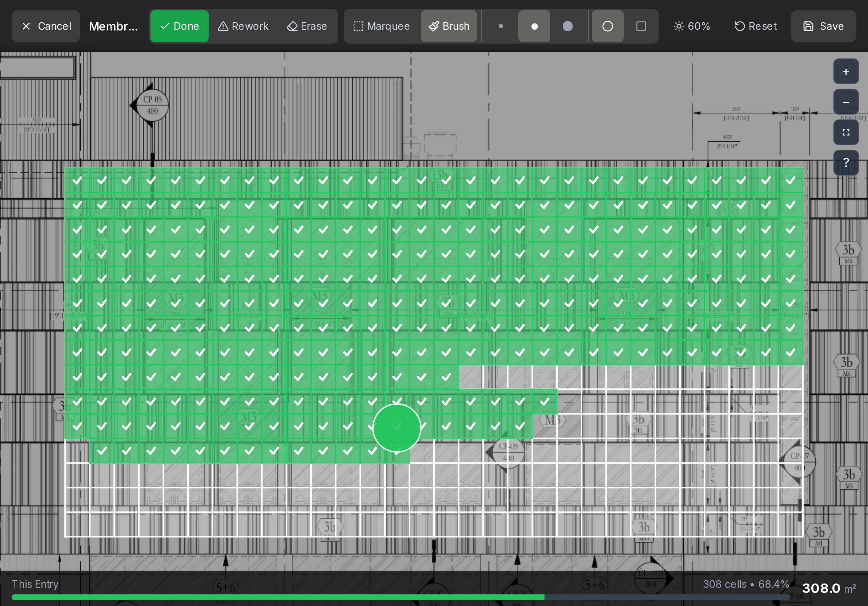Click the Membr... title label
This screenshot has height=606, width=868.
(113, 26)
